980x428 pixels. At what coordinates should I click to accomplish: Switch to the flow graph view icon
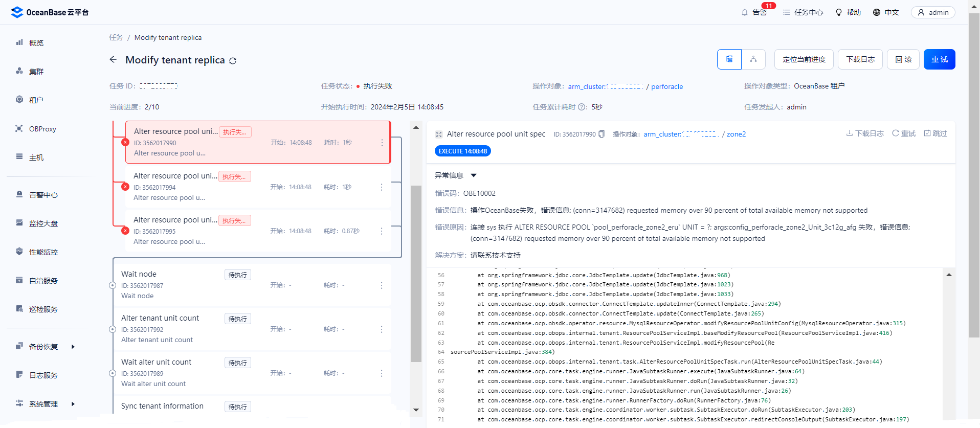(x=753, y=59)
